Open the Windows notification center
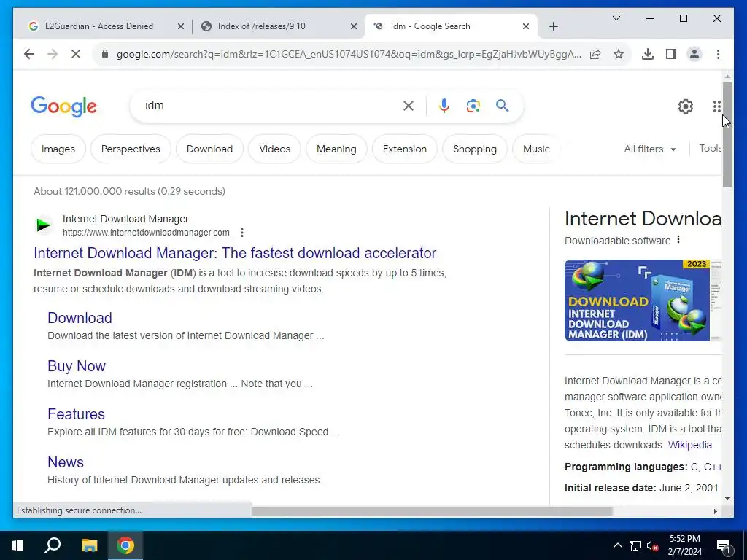The image size is (747, 560). tap(724, 546)
